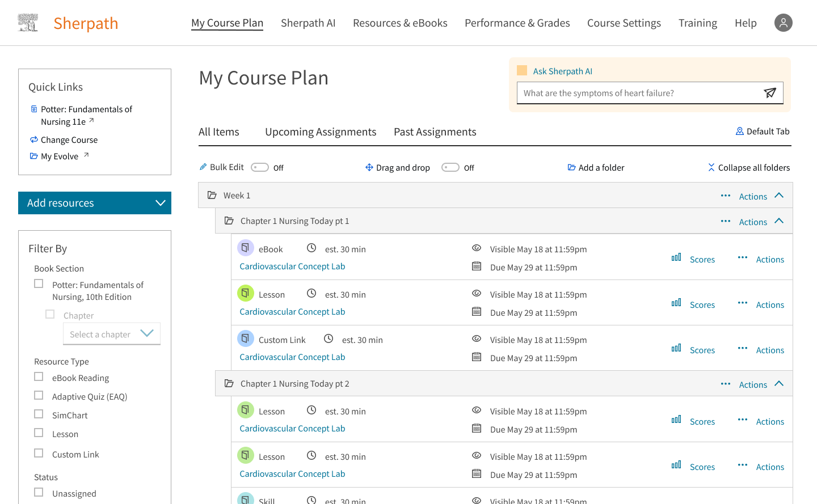Collapse the Chapter 1 Nursing Today pt 1 chevron
This screenshot has height=504, width=817.
tap(779, 221)
